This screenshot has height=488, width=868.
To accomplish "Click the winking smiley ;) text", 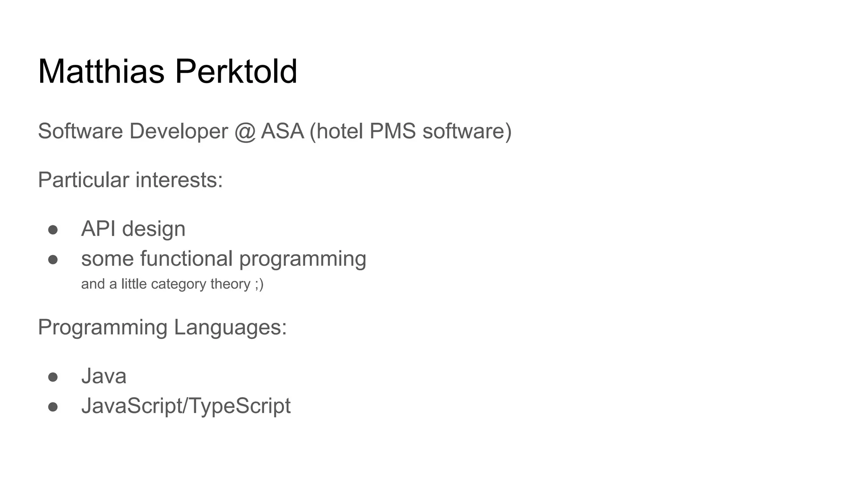I will point(259,284).
